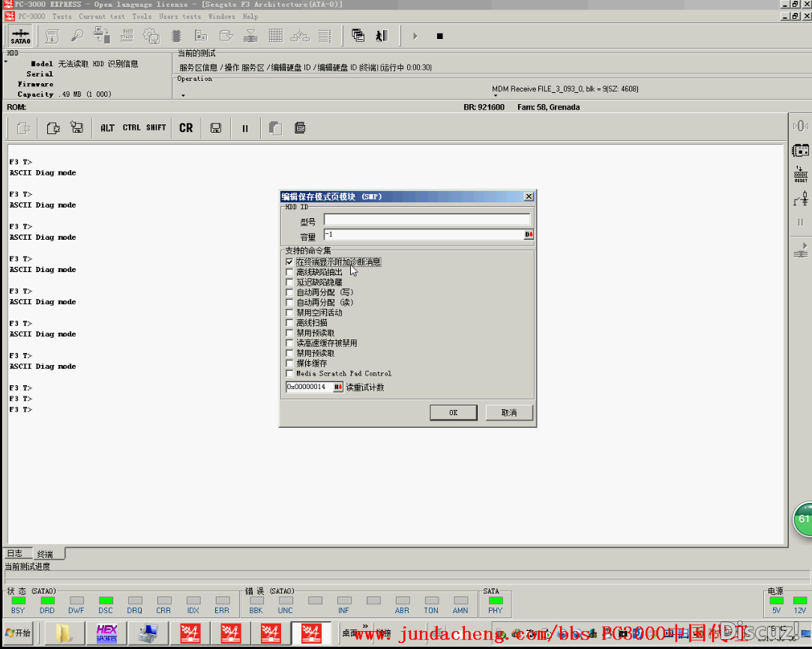Click the SHIFT key terminal button
812x649 pixels.
tap(156, 128)
